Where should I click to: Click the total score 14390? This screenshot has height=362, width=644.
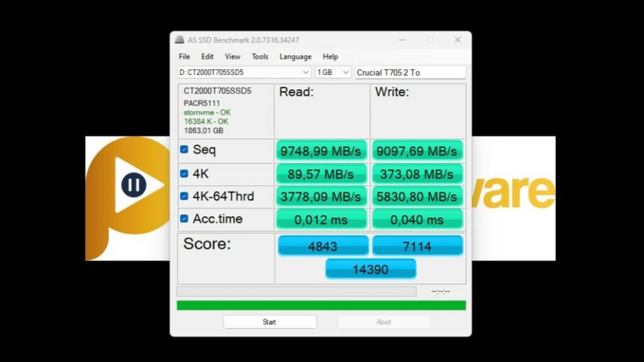[x=370, y=269]
